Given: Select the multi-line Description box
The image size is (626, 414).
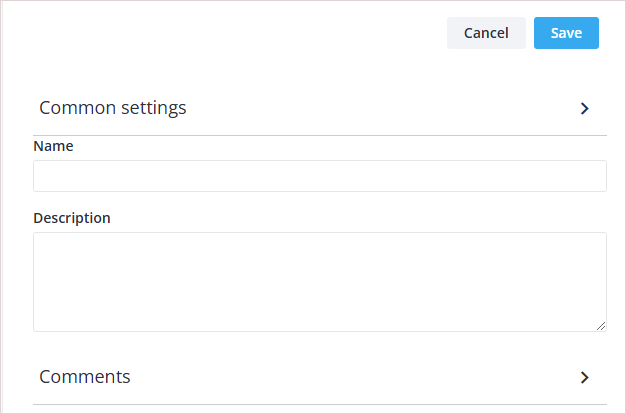Looking at the screenshot, I should 319,281.
